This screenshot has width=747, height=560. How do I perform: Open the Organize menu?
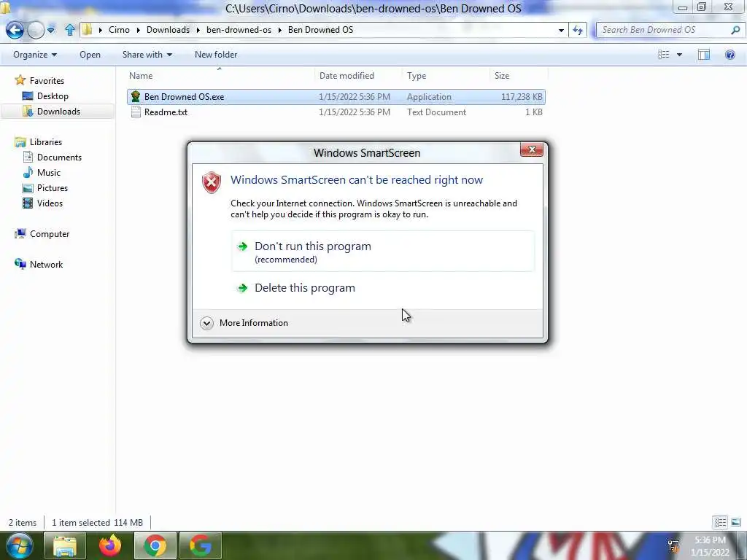pyautogui.click(x=35, y=55)
